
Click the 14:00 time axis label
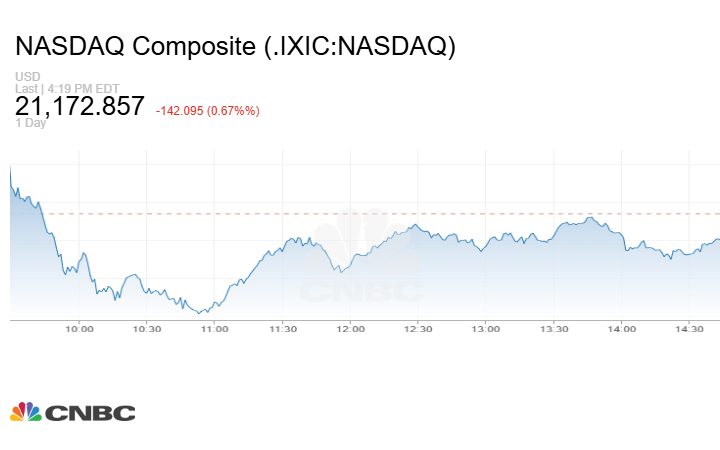pos(622,329)
